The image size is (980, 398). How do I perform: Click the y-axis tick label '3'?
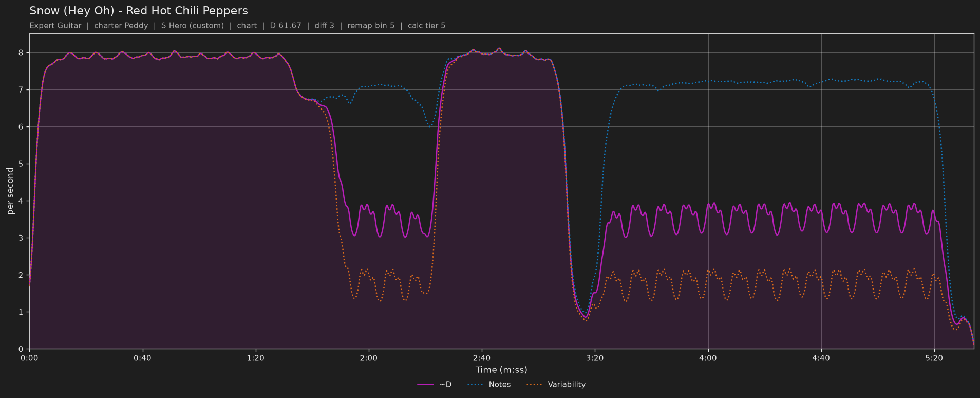tap(21, 238)
